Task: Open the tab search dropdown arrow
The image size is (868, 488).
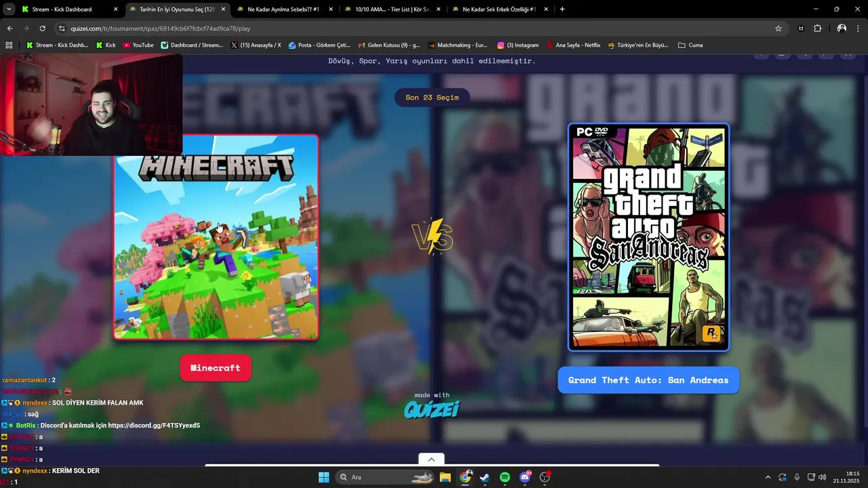Action: coord(9,9)
